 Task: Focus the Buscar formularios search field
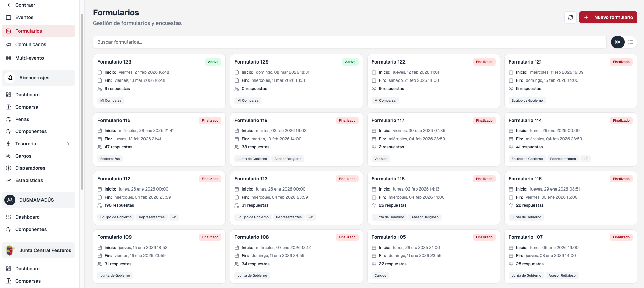pyautogui.click(x=350, y=42)
